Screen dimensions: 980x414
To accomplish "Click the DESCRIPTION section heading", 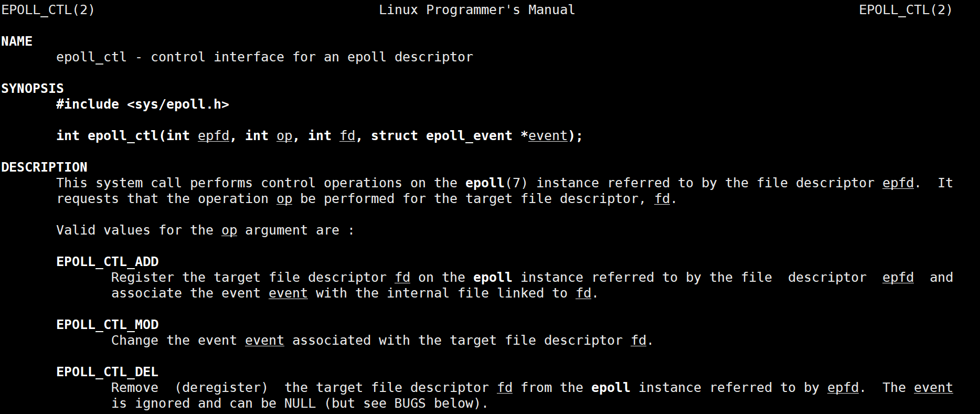I will click(x=45, y=167).
